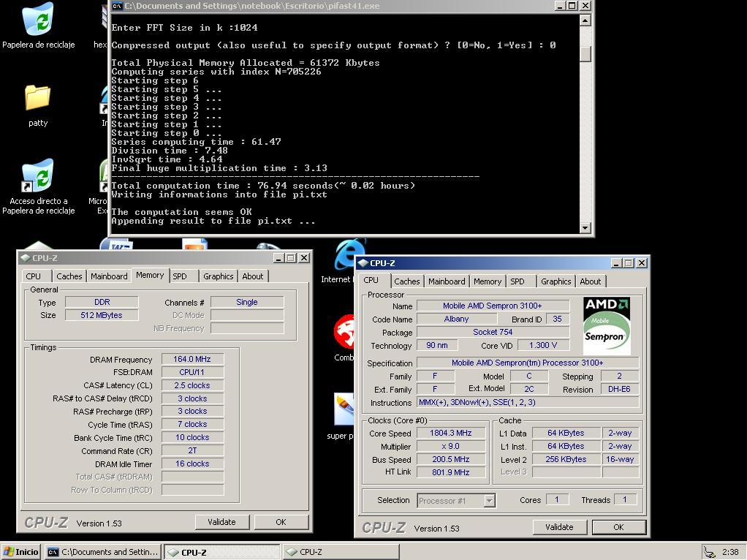Select Mainboard tab in processor CPU-Z window
The width and height of the screenshot is (747, 560).
(447, 281)
